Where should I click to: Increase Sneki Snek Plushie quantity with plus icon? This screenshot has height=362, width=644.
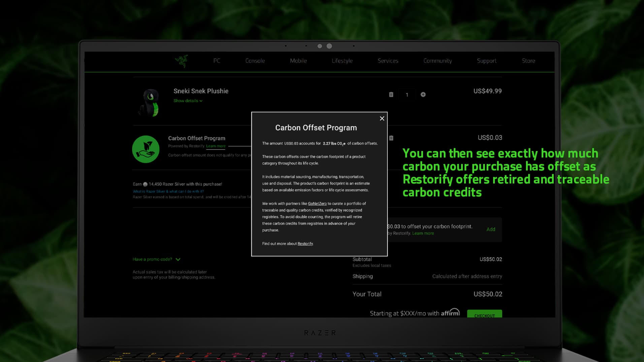tap(423, 95)
